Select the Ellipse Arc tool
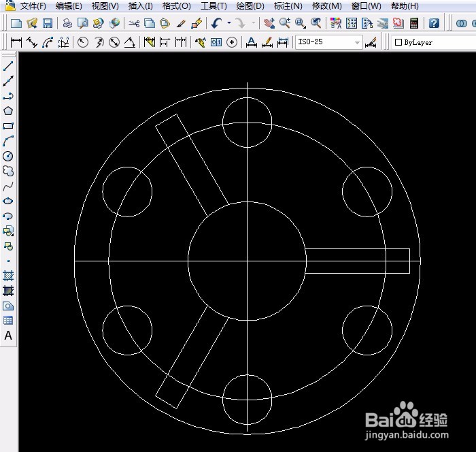Screen dimensions: 476x452 click(8, 216)
